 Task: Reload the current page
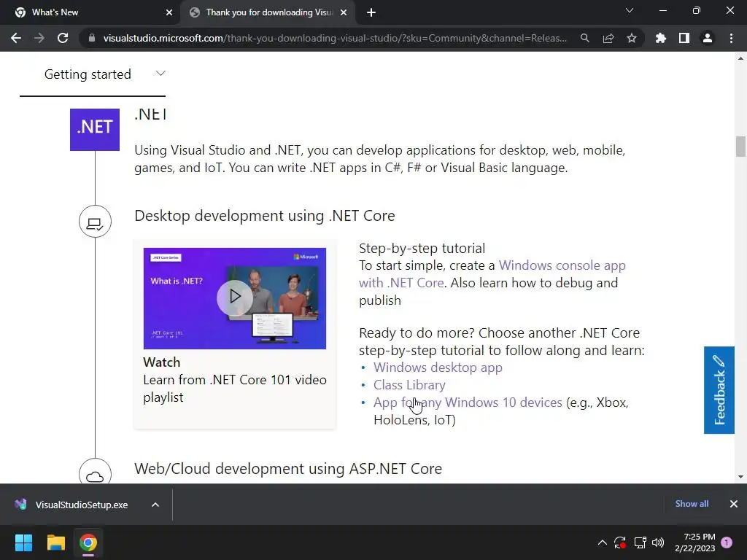coord(63,38)
